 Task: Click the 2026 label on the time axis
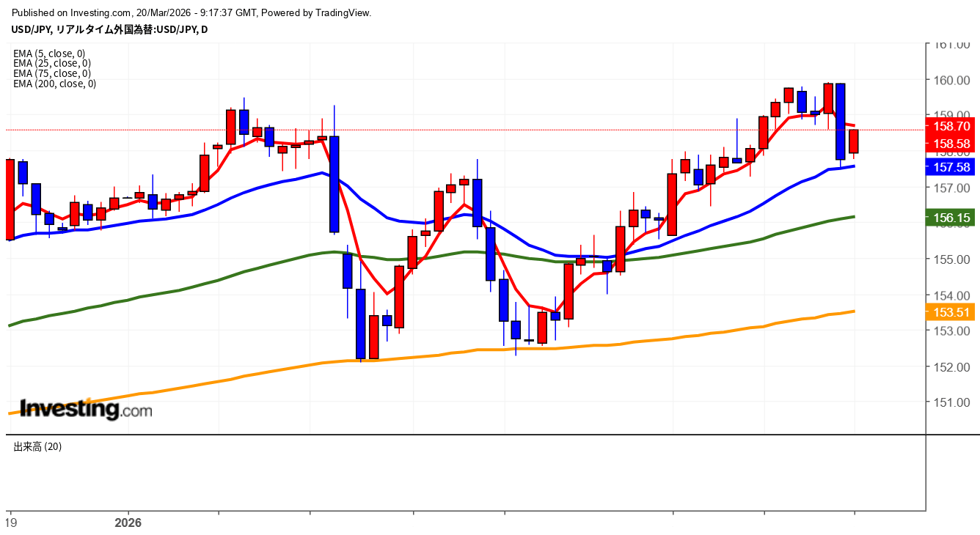coord(128,523)
